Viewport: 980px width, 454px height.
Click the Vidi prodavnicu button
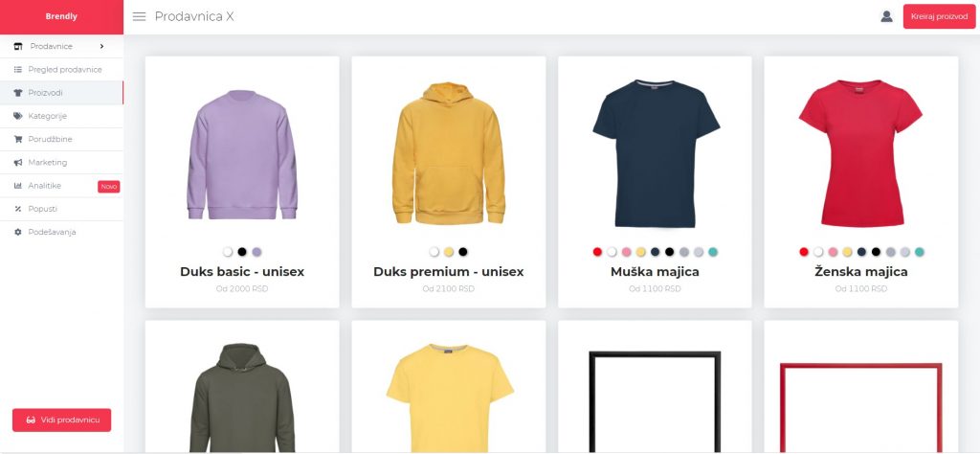(62, 420)
